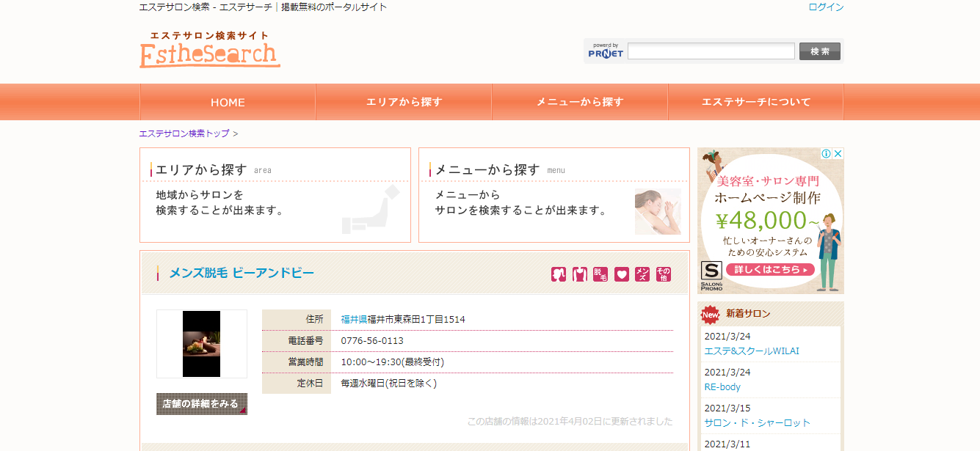Open the ad info icon
This screenshot has width=980, height=451.
(826, 154)
